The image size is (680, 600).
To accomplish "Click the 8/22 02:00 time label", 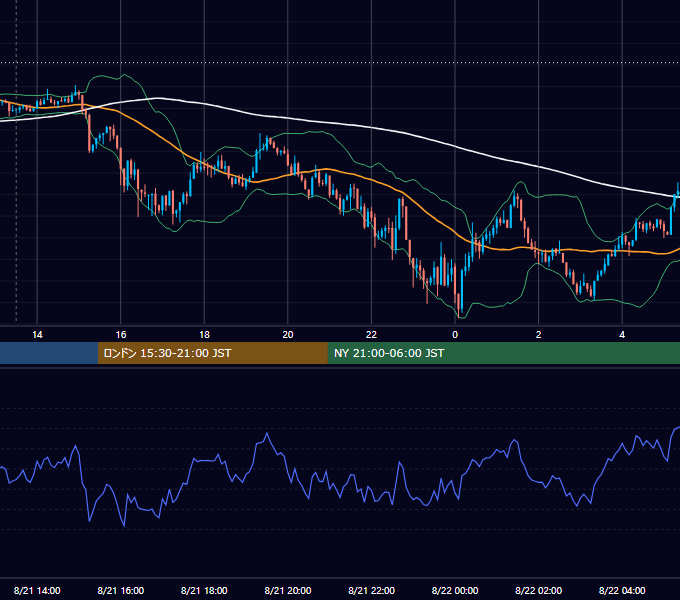I will pos(539,590).
